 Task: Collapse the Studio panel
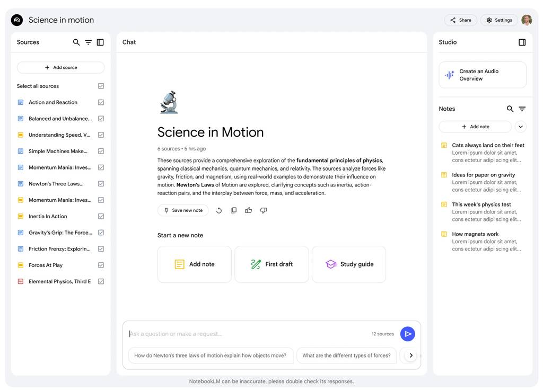(522, 42)
